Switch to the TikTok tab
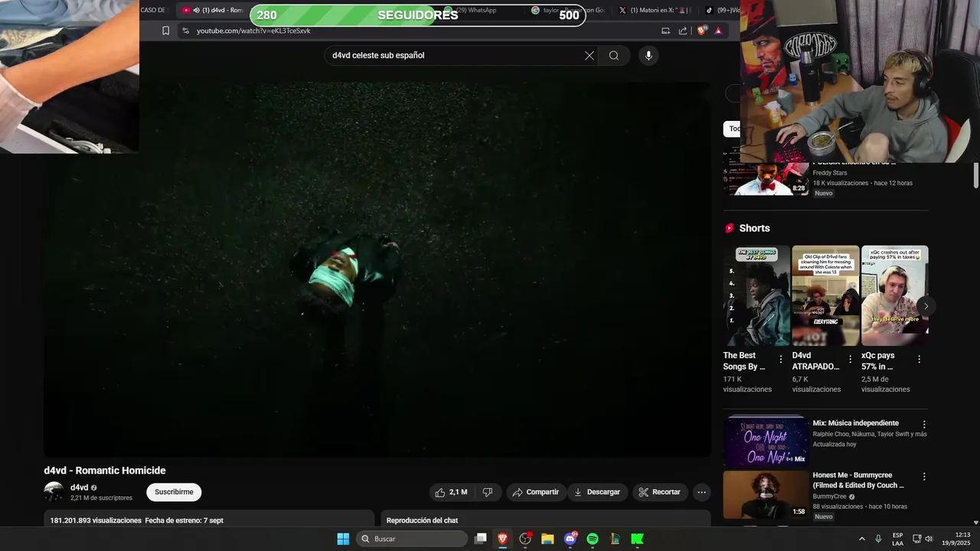Screen dimensions: 980x551 [x=721, y=10]
